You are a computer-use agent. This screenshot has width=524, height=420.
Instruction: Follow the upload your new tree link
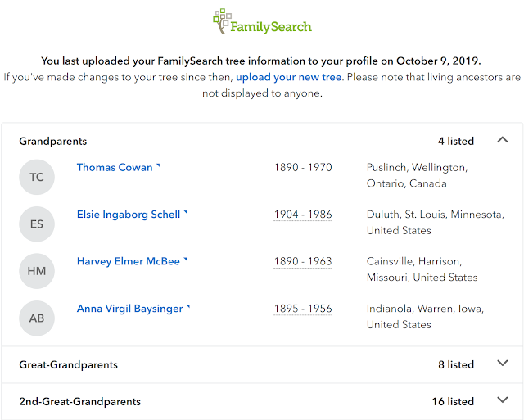(289, 77)
